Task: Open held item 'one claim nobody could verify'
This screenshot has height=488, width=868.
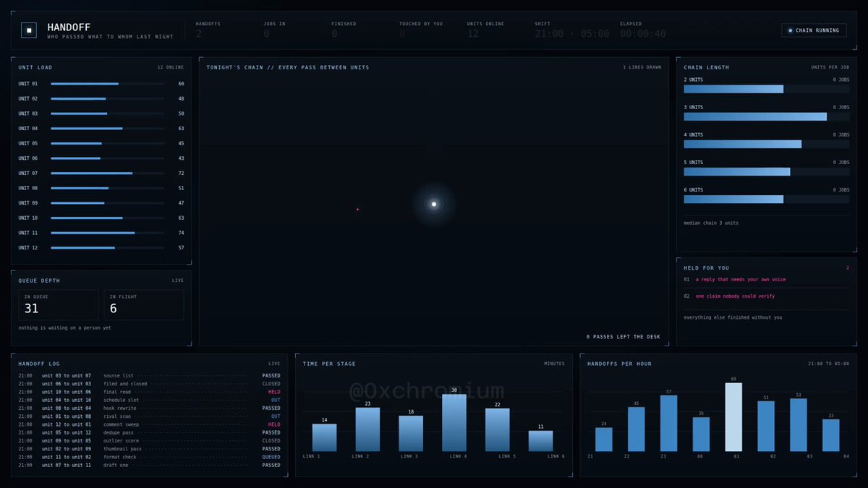Action: [x=735, y=296]
